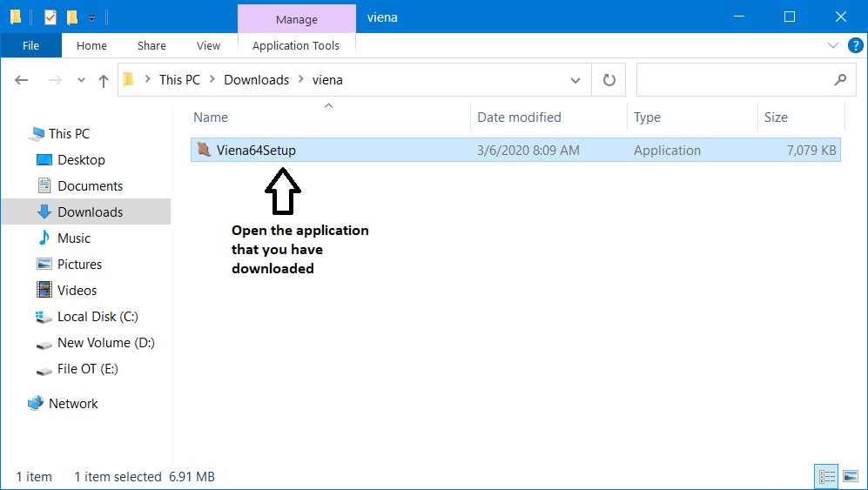Open the recent locations dropdown

(81, 80)
